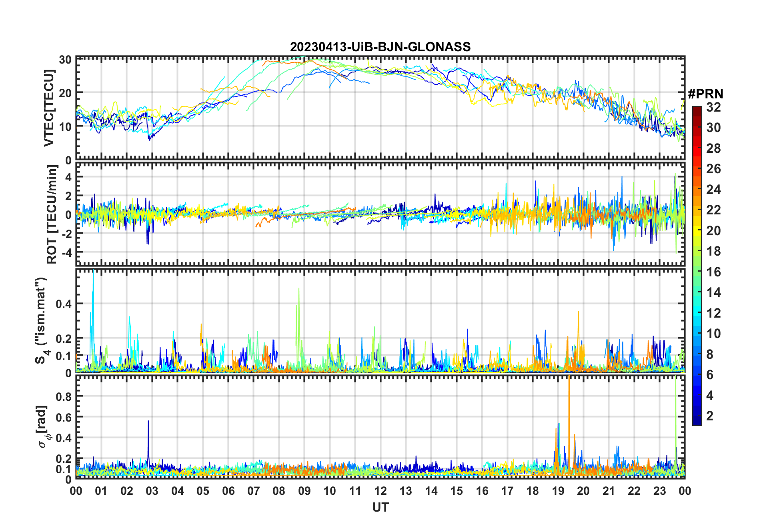Click the S4 ("ism.mat") y-axis label
Screen dimensions: 761x532
pos(42,320)
